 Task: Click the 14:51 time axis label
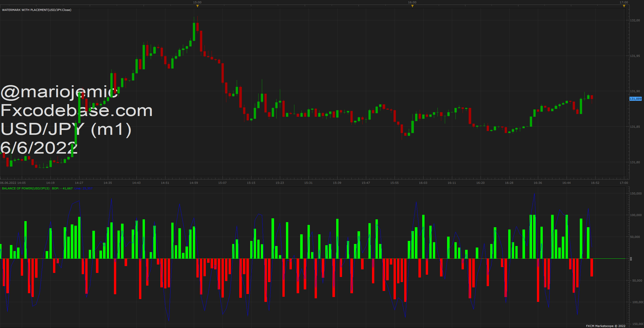coord(165,183)
